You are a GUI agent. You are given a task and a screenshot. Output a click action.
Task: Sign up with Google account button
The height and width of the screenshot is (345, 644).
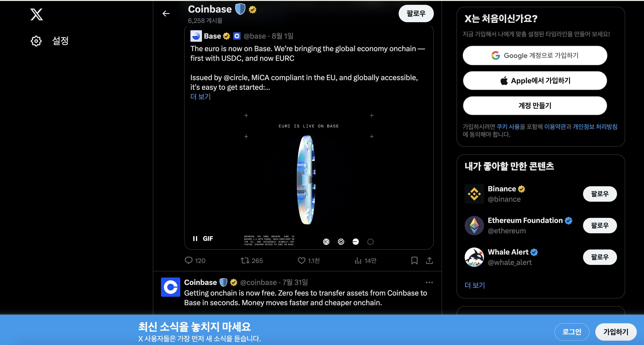[535, 55]
